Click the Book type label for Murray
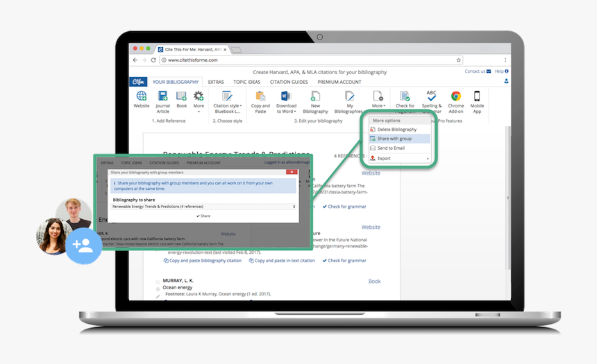 click(374, 281)
